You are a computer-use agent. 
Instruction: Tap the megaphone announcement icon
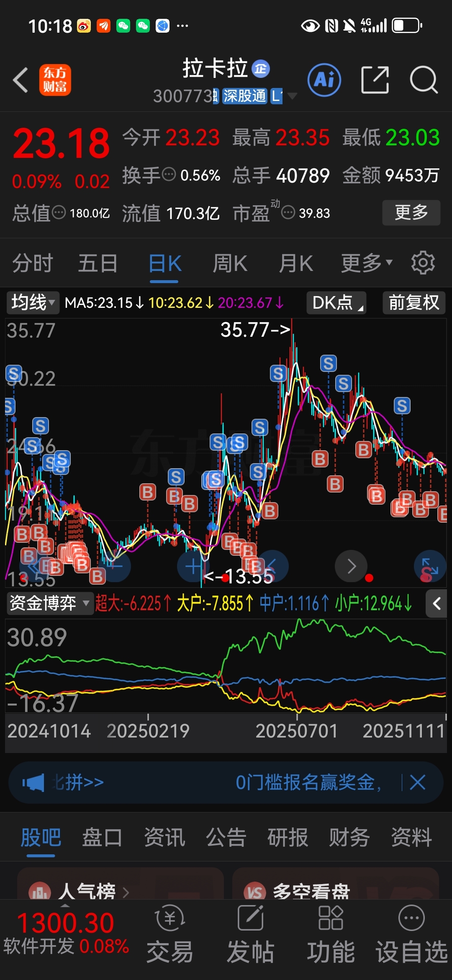tap(33, 782)
